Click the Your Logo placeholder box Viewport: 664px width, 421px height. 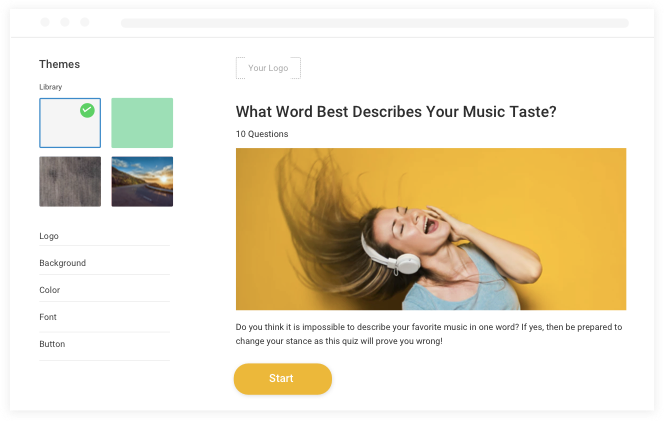click(x=268, y=68)
